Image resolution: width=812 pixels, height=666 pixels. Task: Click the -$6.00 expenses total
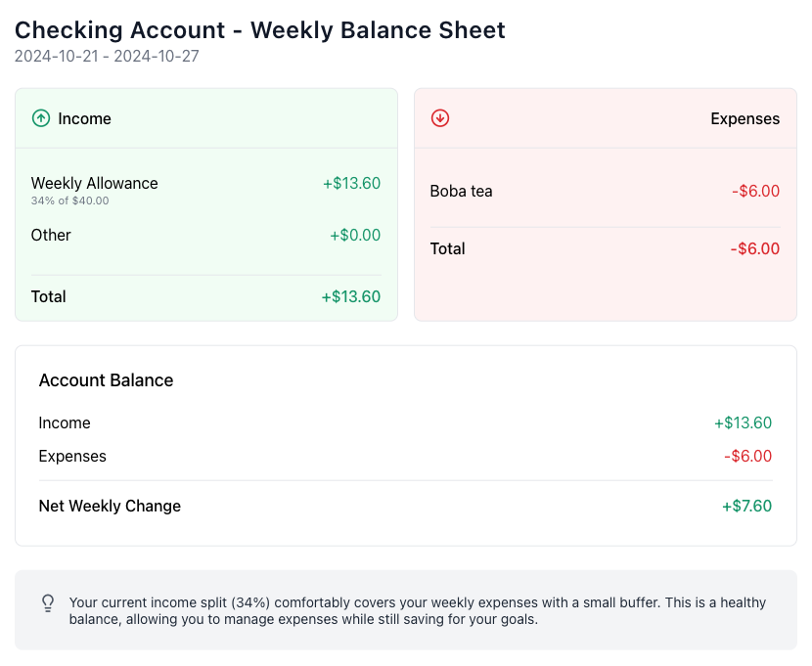755,248
